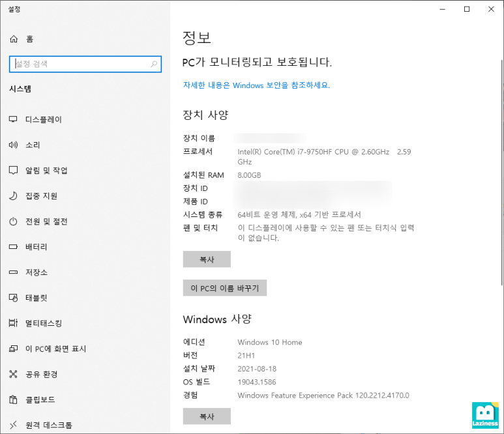Screen dimensions: 504x434
Task: Click the 원격 데스크톱 icon
Action: click(x=13, y=425)
